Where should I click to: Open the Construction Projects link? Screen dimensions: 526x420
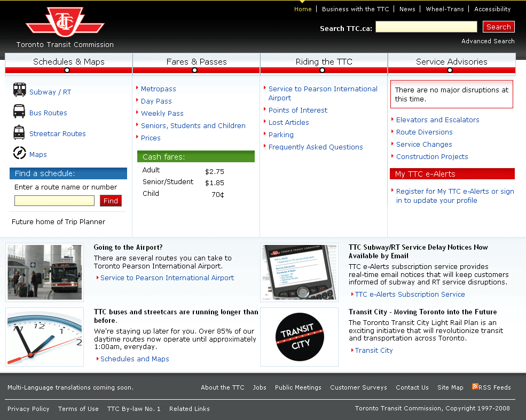pyautogui.click(x=432, y=156)
